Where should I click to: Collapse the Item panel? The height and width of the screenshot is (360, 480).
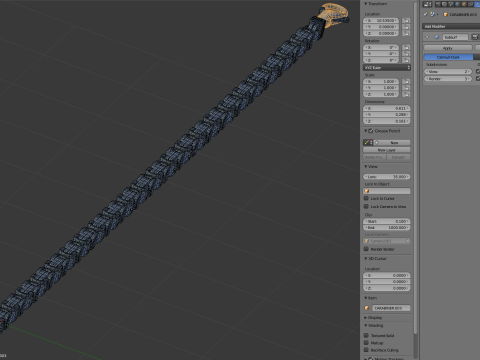click(x=366, y=298)
